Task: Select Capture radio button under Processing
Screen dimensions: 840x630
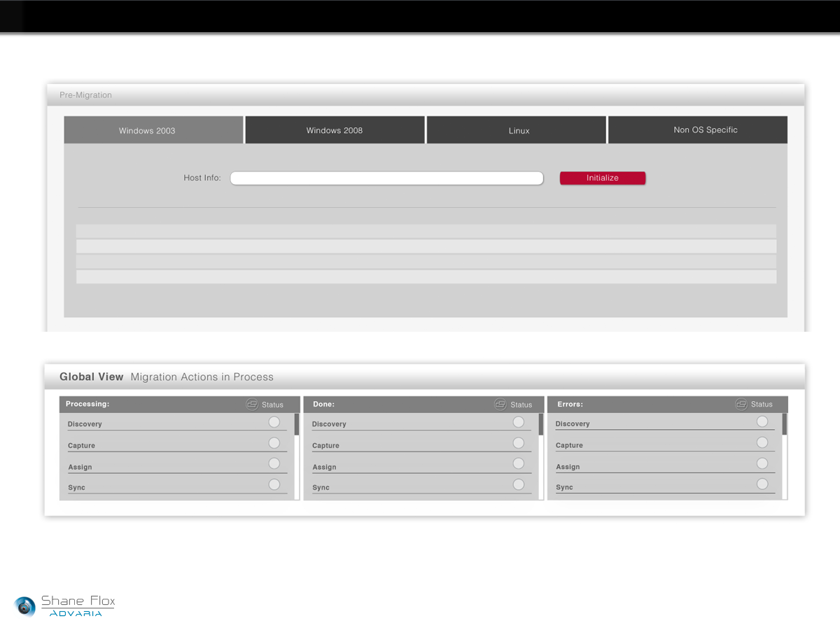Action: pos(274,443)
